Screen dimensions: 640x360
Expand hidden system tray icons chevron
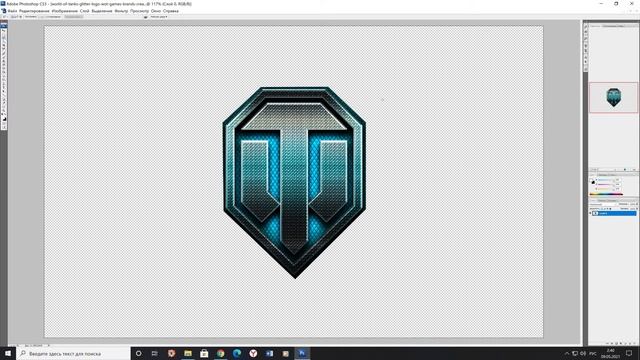pos(567,353)
